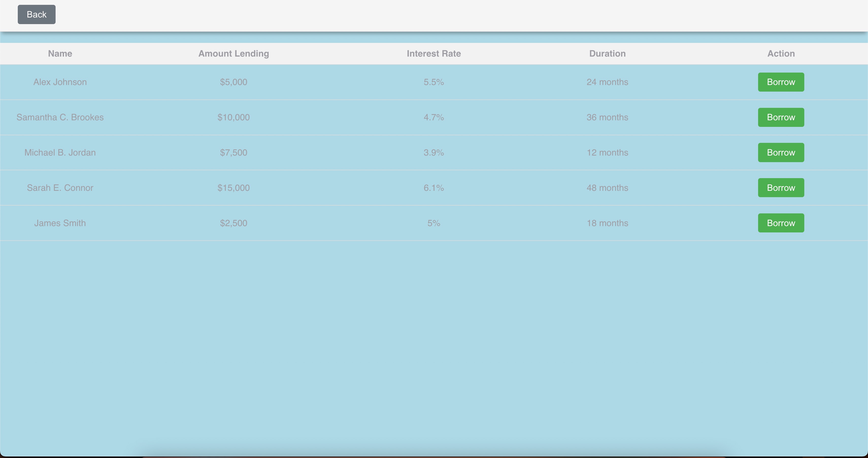Select the James Smith name cell
The width and height of the screenshot is (868, 458).
60,223
